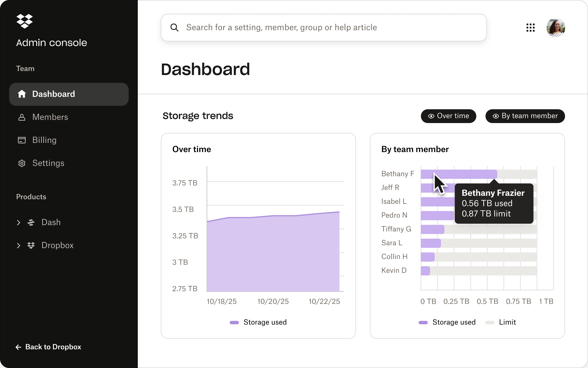The image size is (588, 368).
Task: Click the Members person icon
Action: [22, 117]
